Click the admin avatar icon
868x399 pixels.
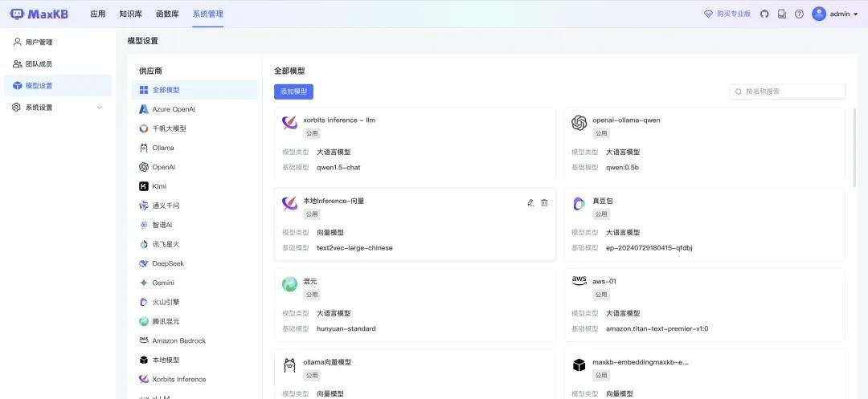[x=819, y=14]
